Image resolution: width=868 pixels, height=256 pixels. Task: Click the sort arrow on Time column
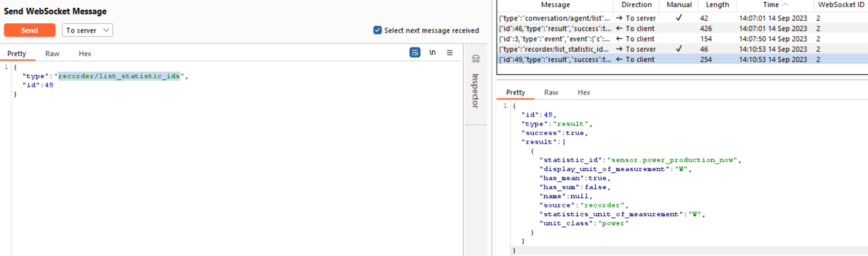click(x=785, y=5)
